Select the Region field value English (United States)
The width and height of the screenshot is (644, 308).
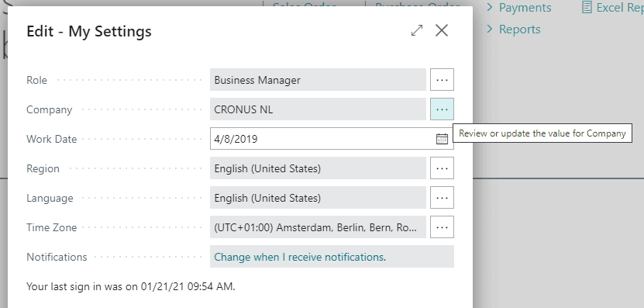[318, 168]
